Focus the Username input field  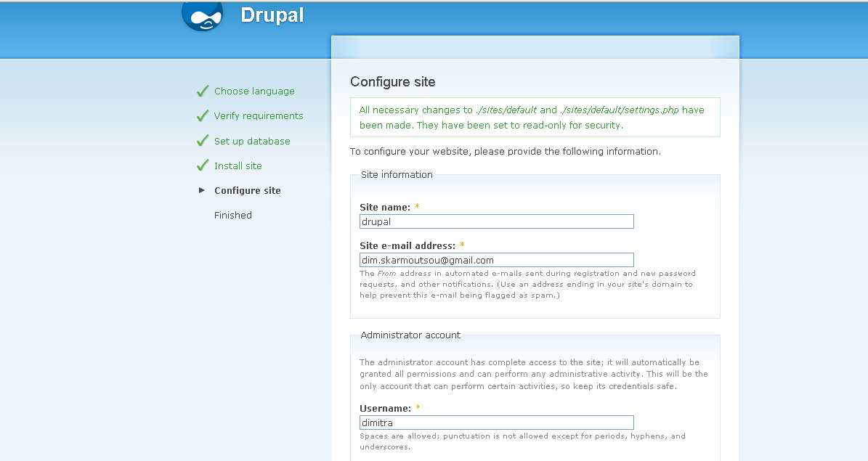point(497,423)
